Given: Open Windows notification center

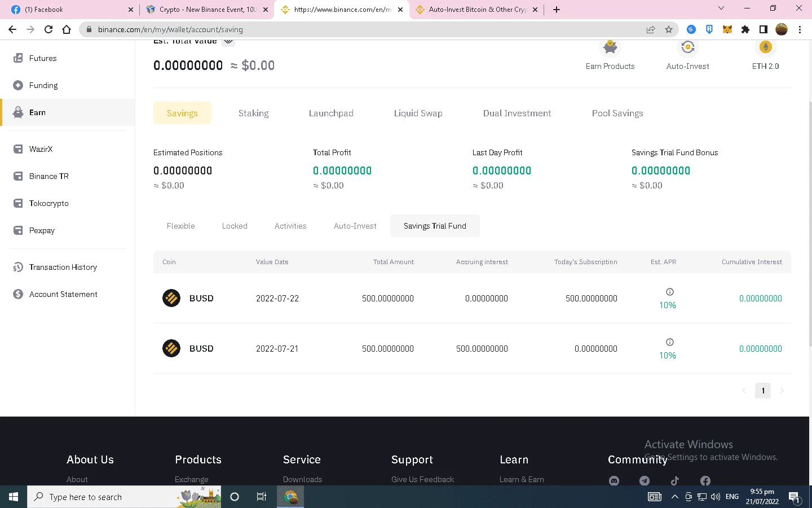Looking at the screenshot, I should (x=794, y=497).
